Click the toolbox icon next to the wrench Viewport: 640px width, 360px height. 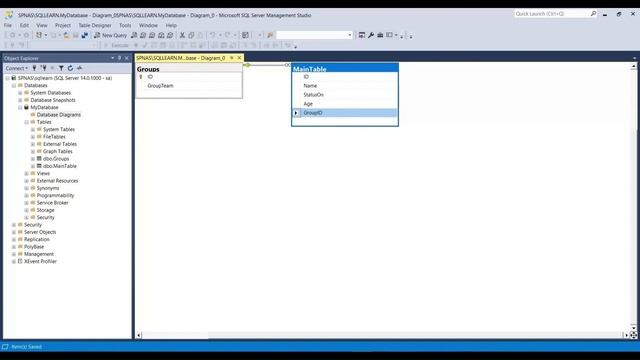pos(380,36)
